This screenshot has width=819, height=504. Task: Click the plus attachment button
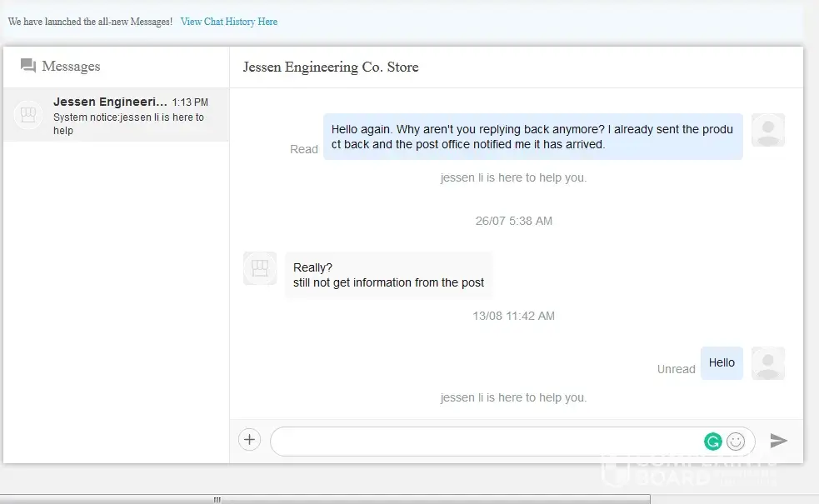[249, 440]
